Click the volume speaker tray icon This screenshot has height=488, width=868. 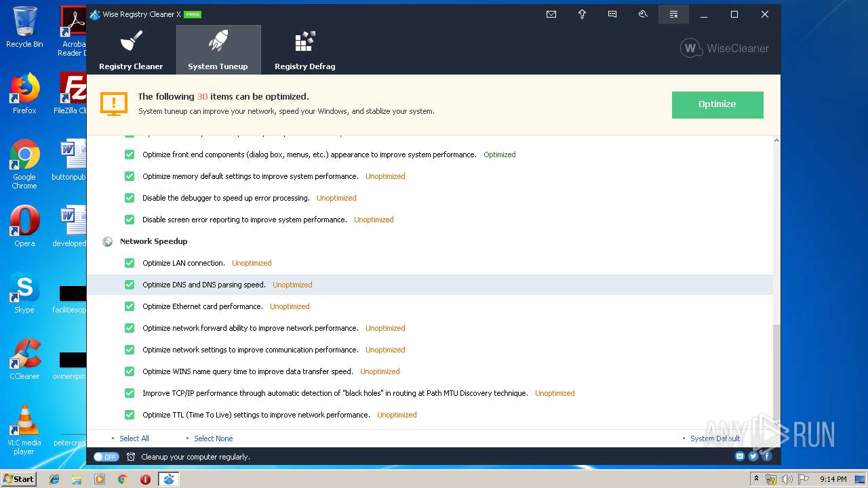point(787,479)
